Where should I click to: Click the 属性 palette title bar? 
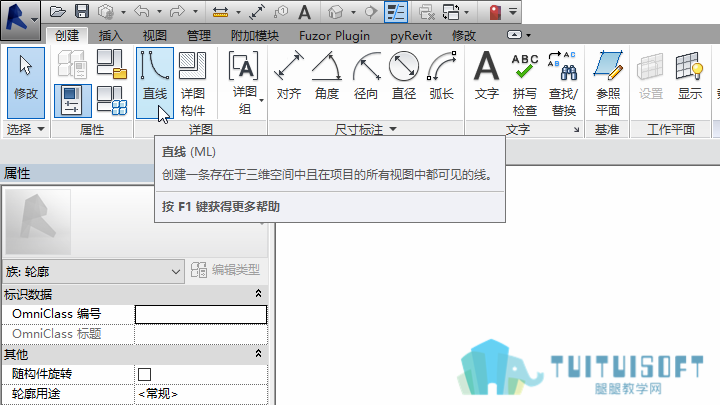(x=77, y=174)
